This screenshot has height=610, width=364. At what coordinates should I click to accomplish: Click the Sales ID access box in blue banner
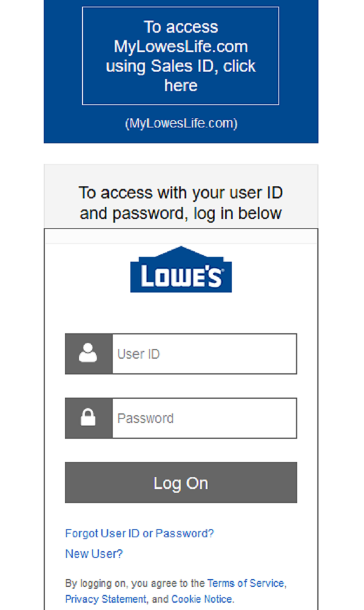181,55
